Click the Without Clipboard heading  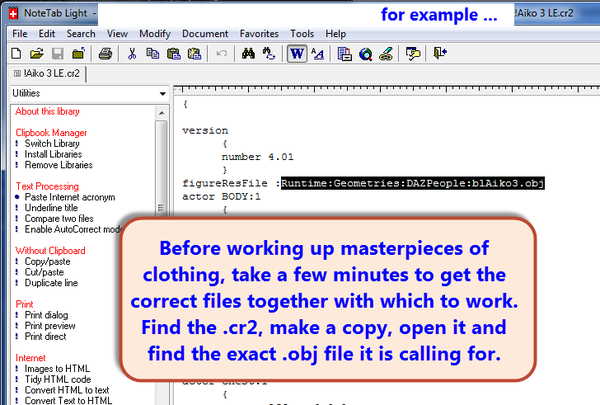coord(50,251)
